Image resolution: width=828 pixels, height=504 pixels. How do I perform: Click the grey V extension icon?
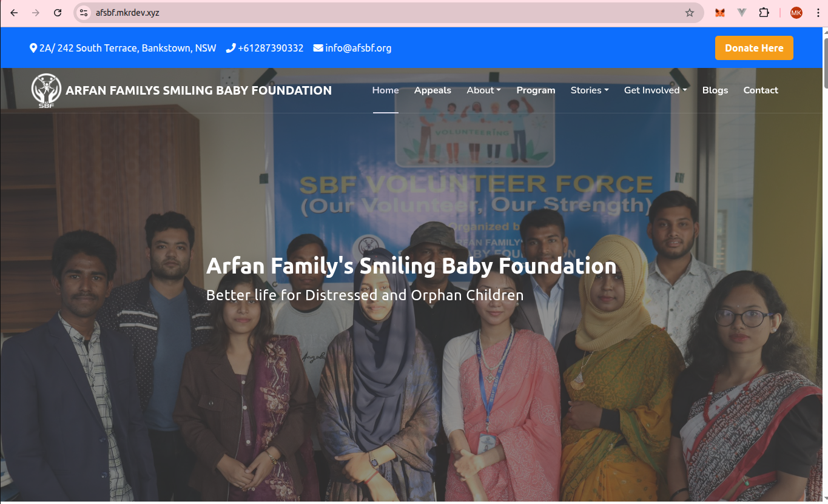(x=742, y=13)
